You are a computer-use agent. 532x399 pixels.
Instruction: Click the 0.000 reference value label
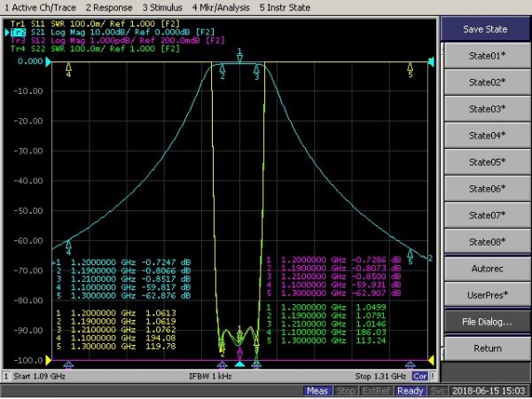click(30, 61)
